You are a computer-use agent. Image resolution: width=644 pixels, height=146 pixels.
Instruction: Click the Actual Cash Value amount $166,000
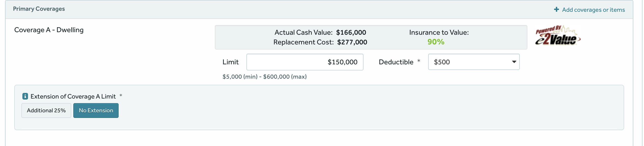[x=351, y=32]
